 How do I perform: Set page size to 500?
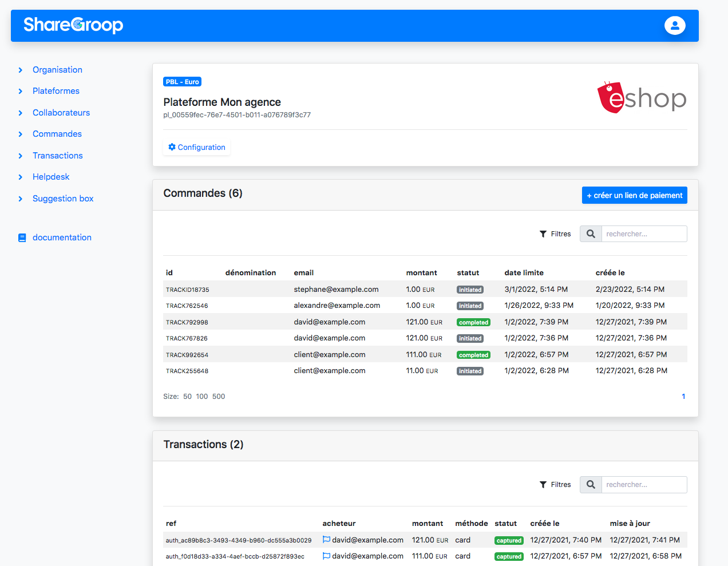[219, 397]
